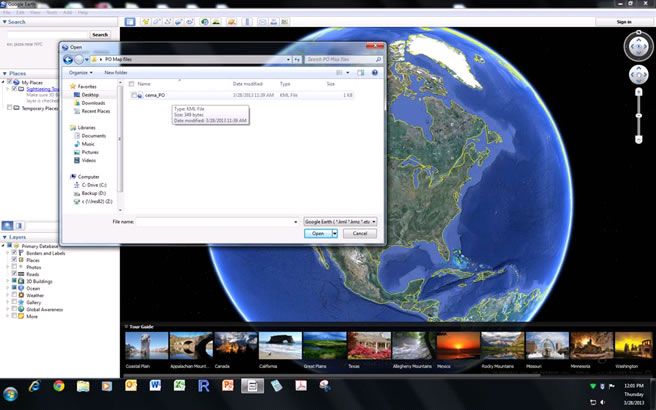
Task: Click the zoom slider handle
Action: [x=638, y=115]
